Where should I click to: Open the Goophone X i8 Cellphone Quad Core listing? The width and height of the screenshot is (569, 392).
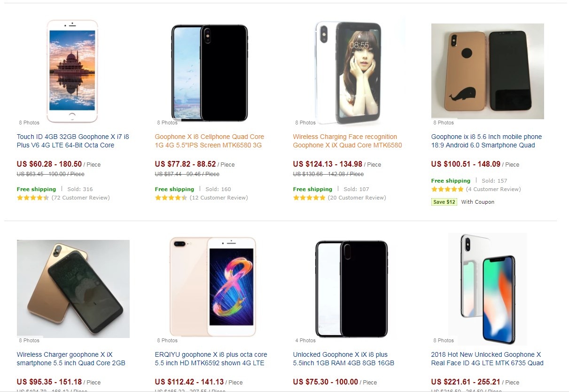209,141
